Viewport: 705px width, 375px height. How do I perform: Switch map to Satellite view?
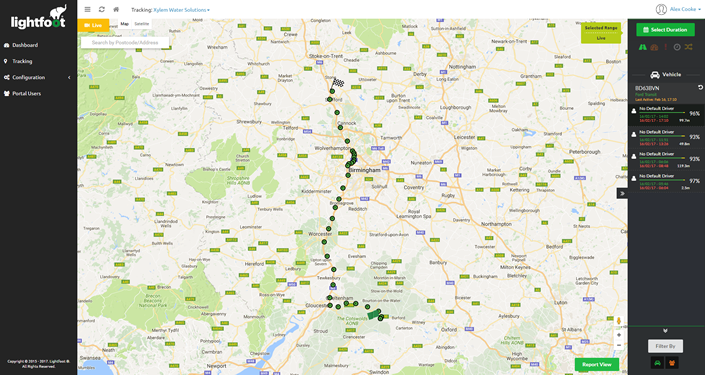(x=142, y=24)
